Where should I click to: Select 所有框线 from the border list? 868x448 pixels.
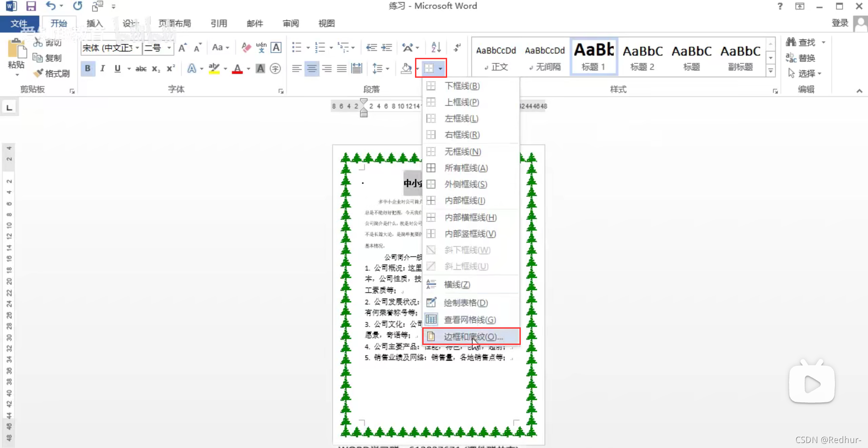click(x=467, y=168)
